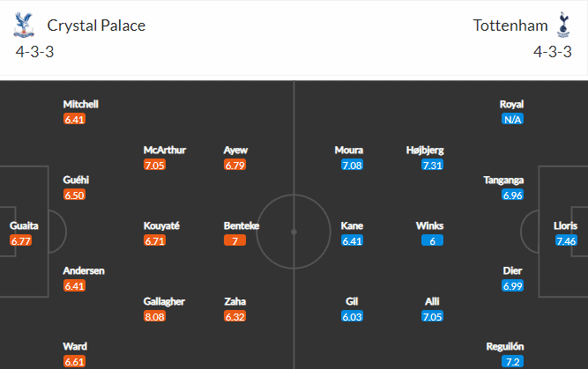Open Lloris goalkeeper profile
This screenshot has height=369, width=588.
click(x=565, y=226)
